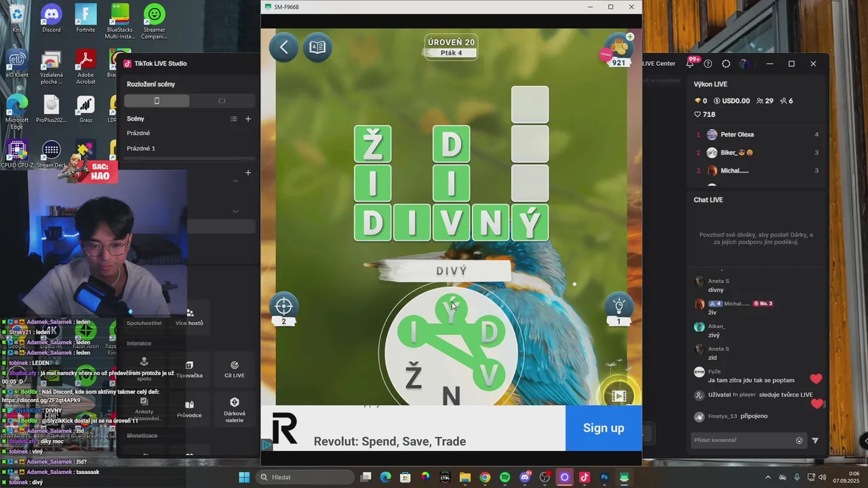868x488 pixels.
Task: Open the ad info icon on the banner
Action: click(x=267, y=445)
